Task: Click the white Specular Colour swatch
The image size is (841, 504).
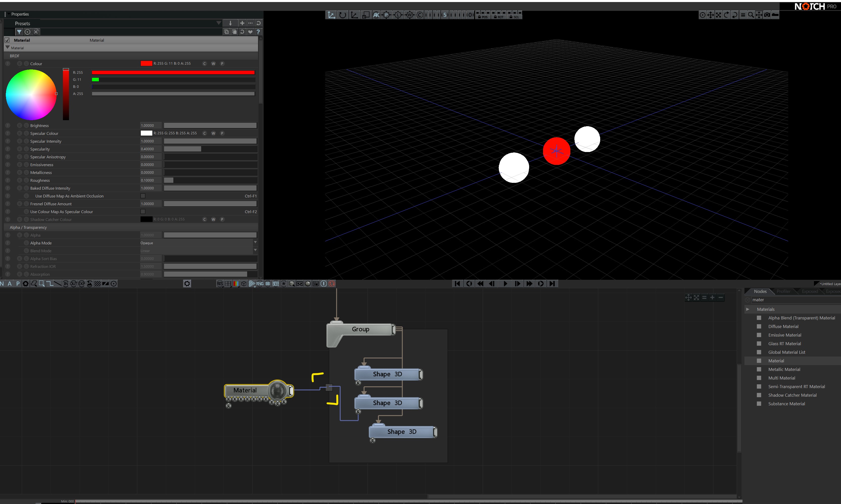Action: pyautogui.click(x=146, y=133)
